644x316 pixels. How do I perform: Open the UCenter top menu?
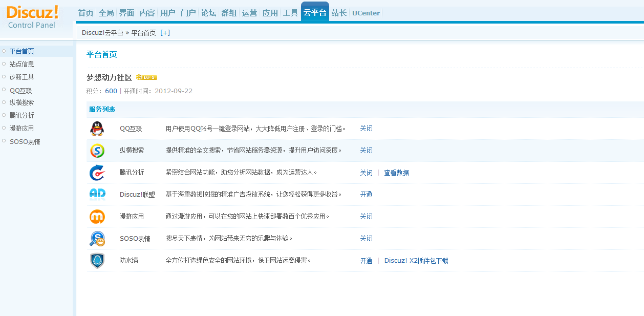tap(366, 13)
